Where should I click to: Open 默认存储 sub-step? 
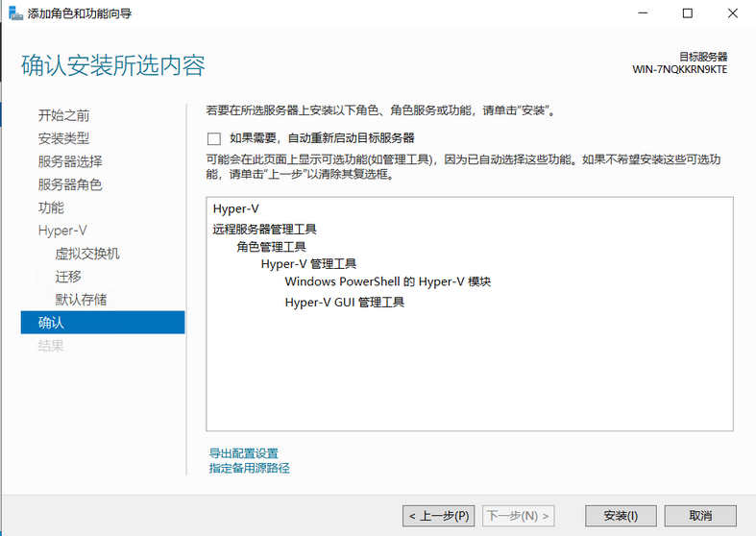coord(81,300)
